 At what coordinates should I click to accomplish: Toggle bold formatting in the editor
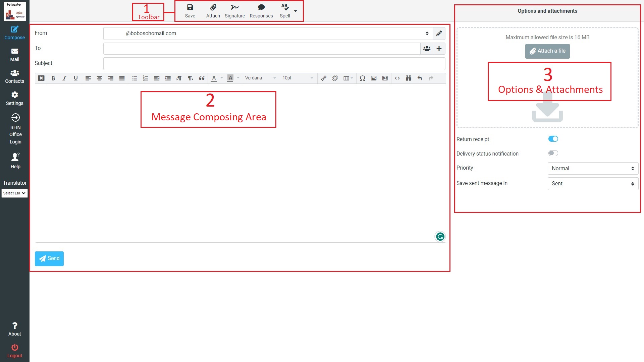(x=53, y=78)
